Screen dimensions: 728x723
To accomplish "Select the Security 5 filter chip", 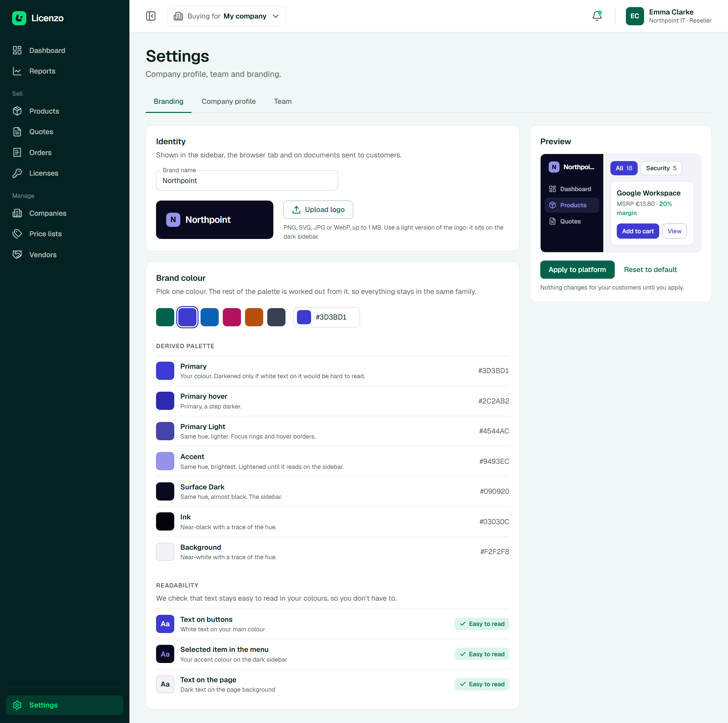I will tap(661, 168).
